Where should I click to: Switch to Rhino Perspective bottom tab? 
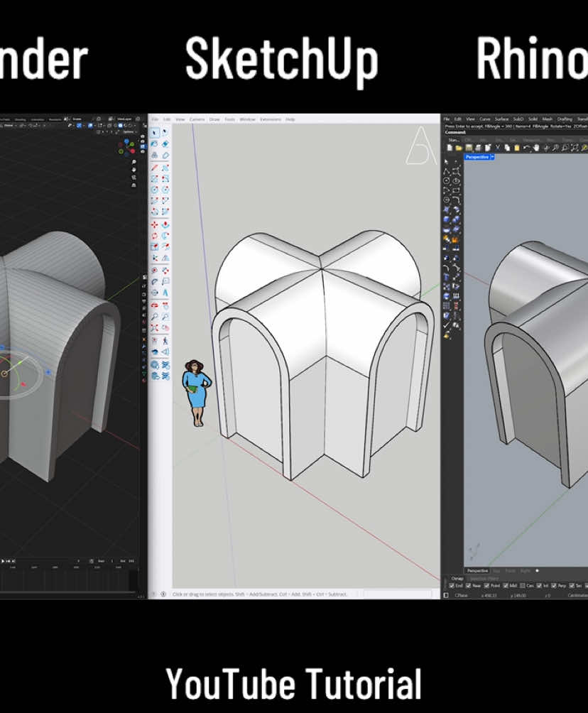[x=477, y=571]
